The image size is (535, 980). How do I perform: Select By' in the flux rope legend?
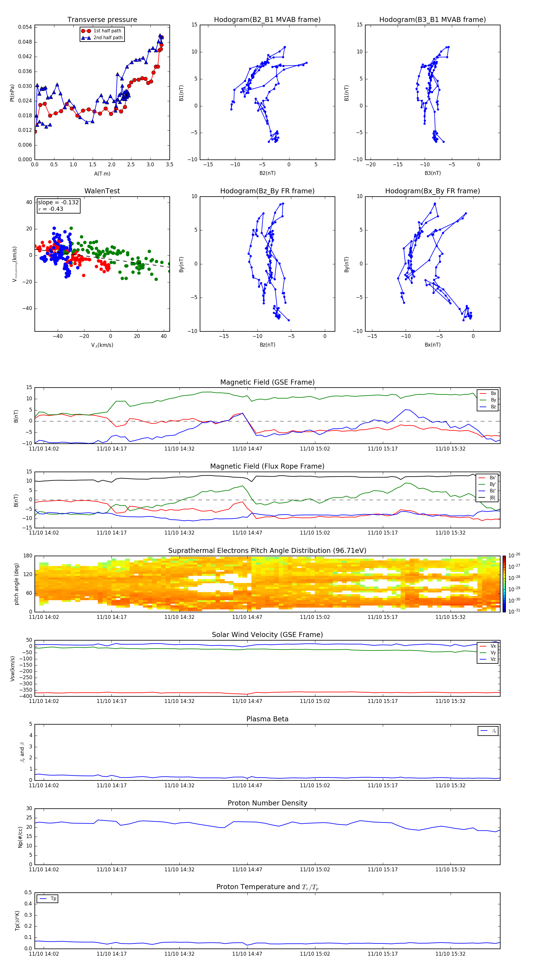[487, 484]
